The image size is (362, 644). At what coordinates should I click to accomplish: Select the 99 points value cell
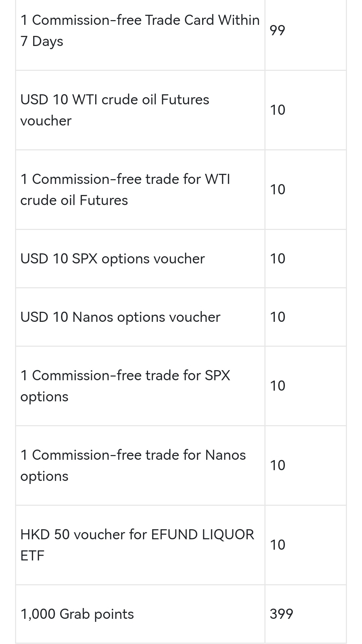[278, 31]
